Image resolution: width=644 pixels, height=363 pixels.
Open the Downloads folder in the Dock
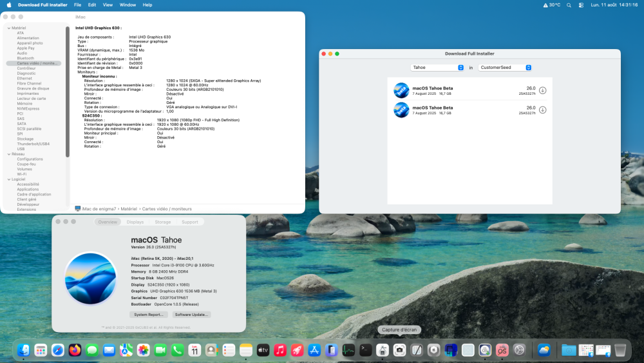pyautogui.click(x=569, y=350)
